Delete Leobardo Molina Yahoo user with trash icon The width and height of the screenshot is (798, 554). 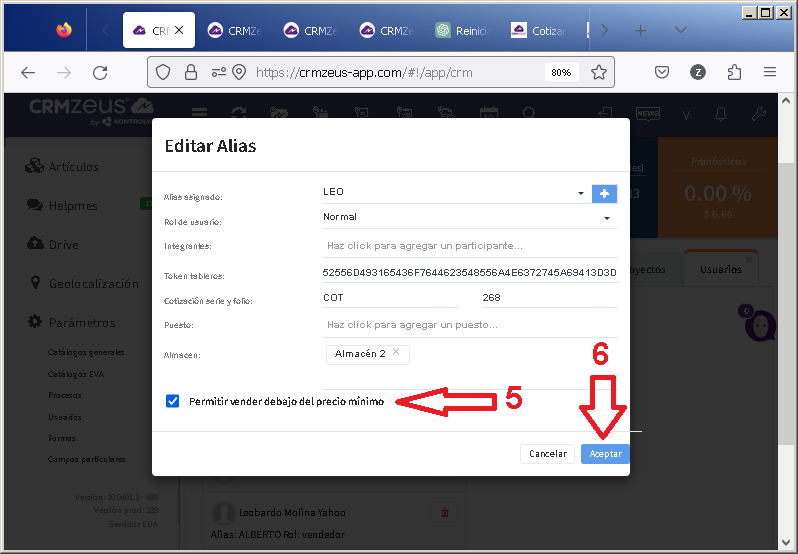[x=444, y=512]
